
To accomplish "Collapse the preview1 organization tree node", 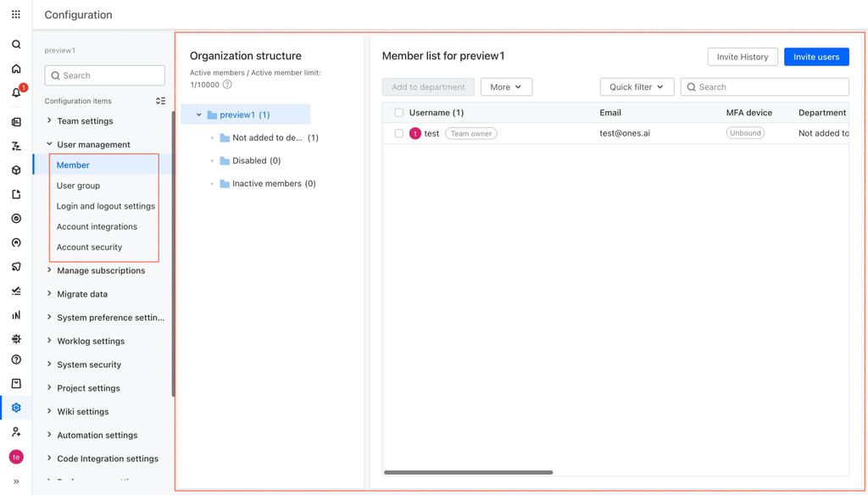I will [198, 114].
